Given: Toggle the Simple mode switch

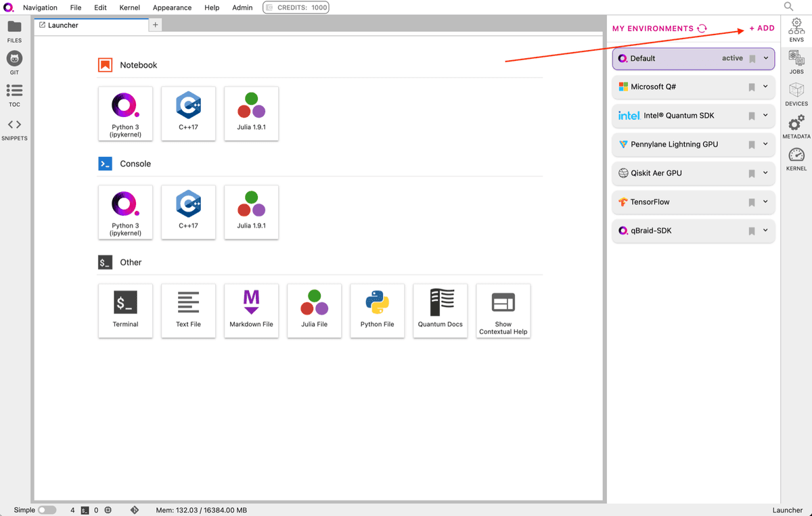Looking at the screenshot, I should [x=47, y=510].
